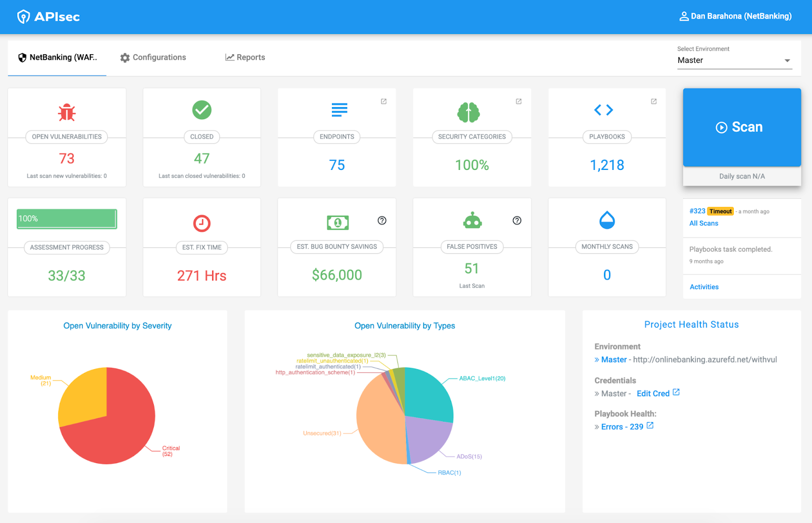Screen dimensions: 812x523
Task: Click the green assessment progress bar
Action: (67, 219)
